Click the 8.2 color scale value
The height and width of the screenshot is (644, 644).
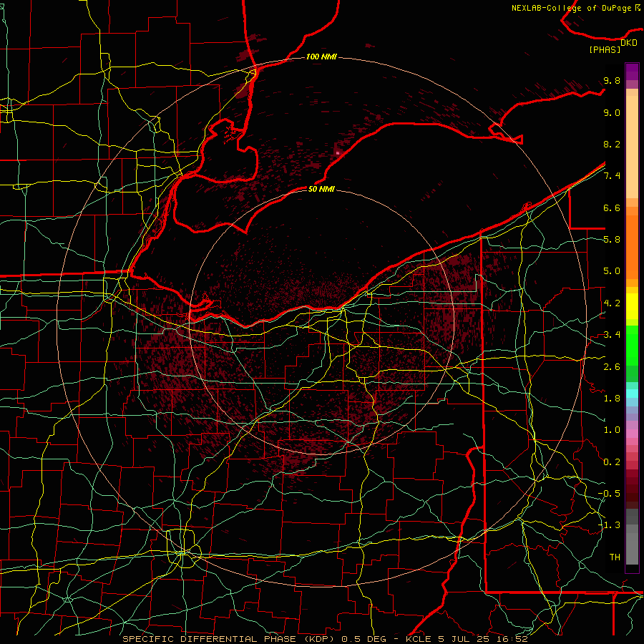(x=612, y=144)
